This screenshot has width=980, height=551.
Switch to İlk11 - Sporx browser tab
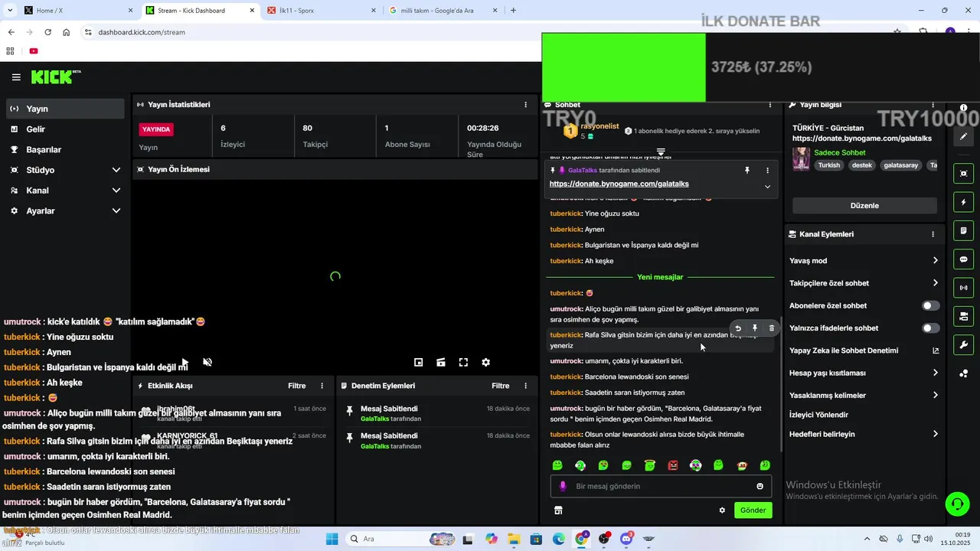pyautogui.click(x=322, y=11)
